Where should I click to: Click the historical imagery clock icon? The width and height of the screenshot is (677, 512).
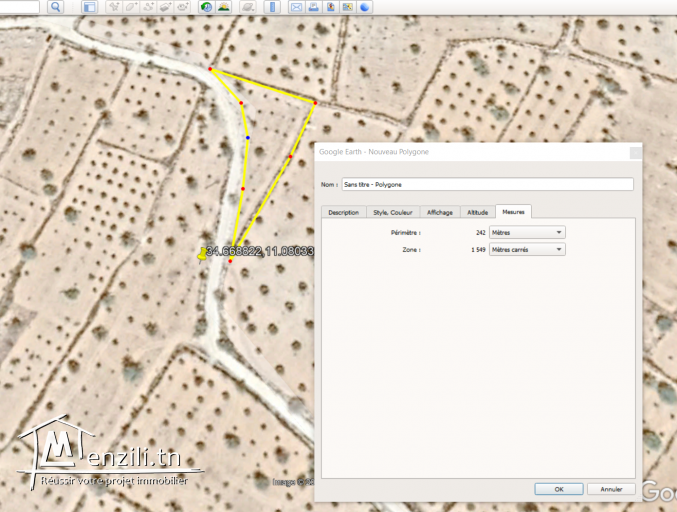point(206,7)
